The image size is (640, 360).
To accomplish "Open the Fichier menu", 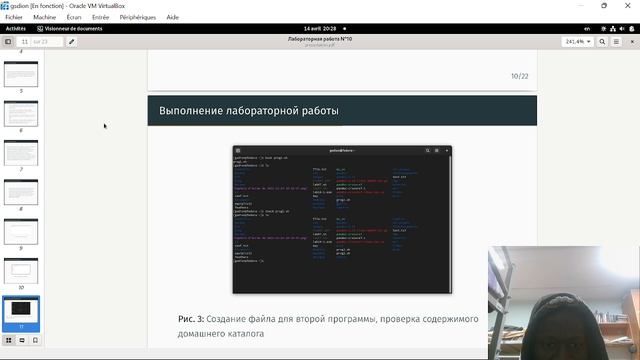I will coord(14,17).
